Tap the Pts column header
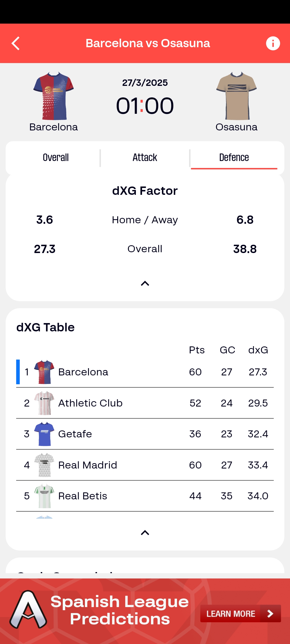This screenshot has height=644, width=290. (197, 350)
